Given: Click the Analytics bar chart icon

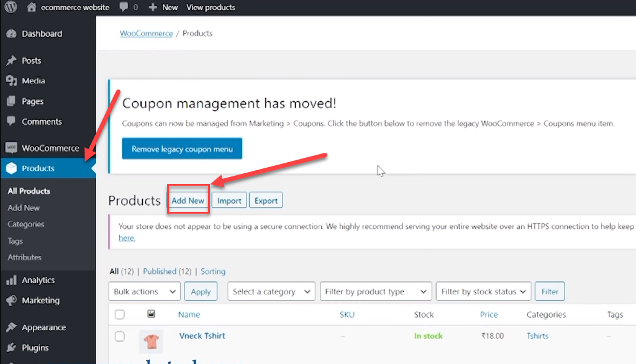Looking at the screenshot, I should pos(11,280).
